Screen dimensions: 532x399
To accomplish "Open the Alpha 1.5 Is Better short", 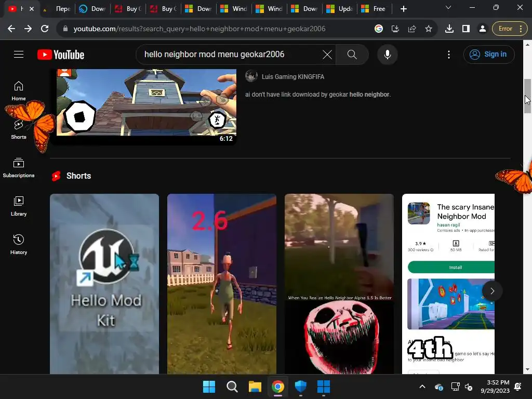I will tap(339, 284).
